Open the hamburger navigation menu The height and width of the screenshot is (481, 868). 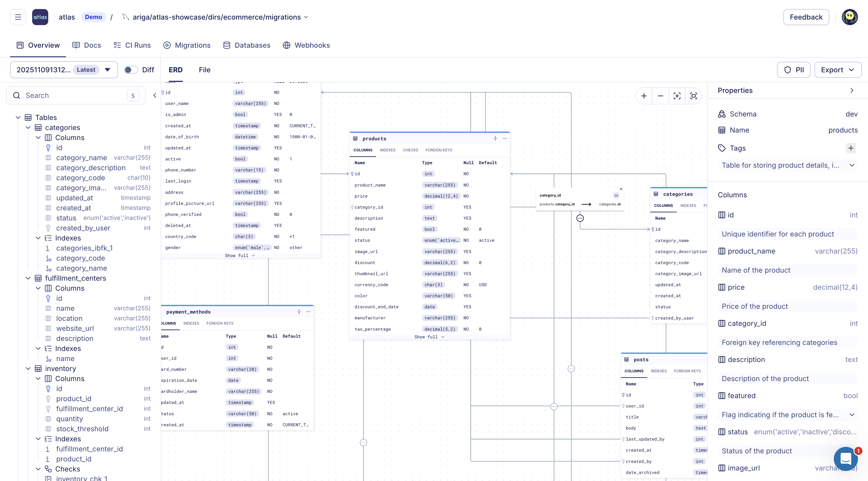[x=18, y=17]
